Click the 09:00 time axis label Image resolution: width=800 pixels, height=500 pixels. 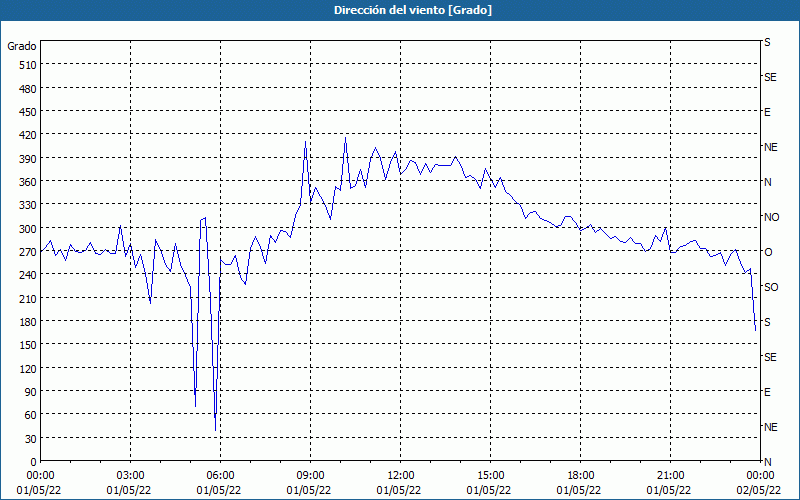click(x=310, y=476)
